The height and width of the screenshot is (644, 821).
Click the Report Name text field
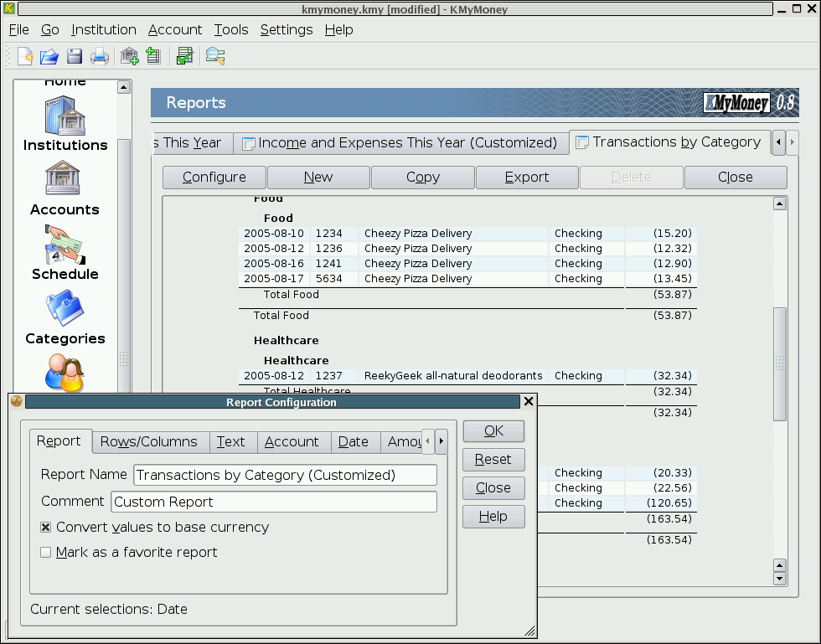tap(285, 475)
